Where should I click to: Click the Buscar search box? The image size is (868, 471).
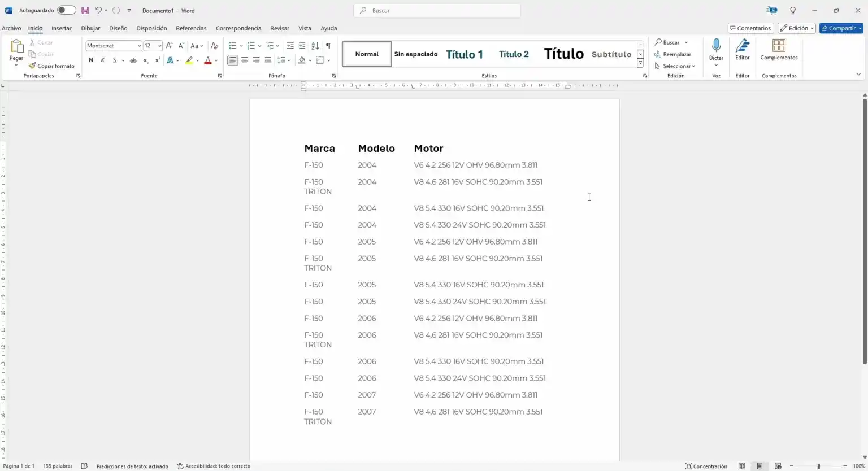tap(437, 10)
